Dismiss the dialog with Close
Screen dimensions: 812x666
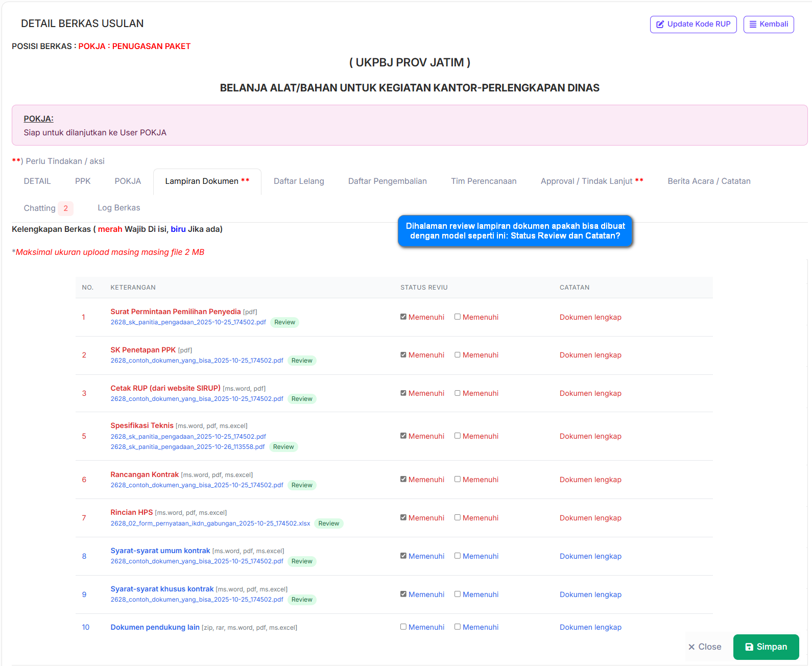(704, 647)
